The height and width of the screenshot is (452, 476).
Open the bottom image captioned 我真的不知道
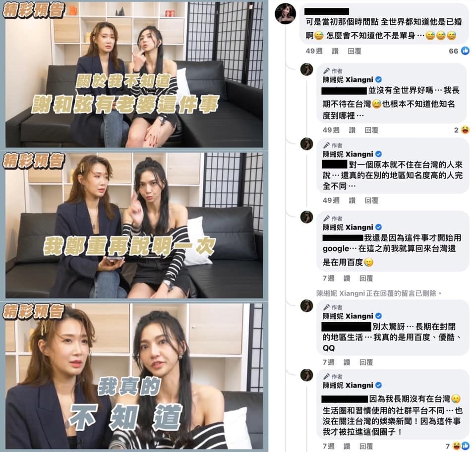tap(134, 376)
